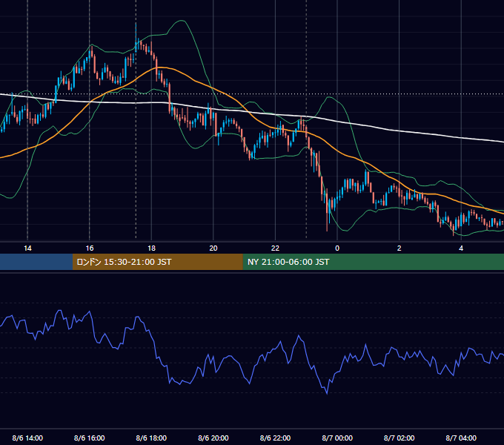Click the hour label 20 on price chart axis
Image resolution: width=504 pixels, height=445 pixels.
click(213, 248)
